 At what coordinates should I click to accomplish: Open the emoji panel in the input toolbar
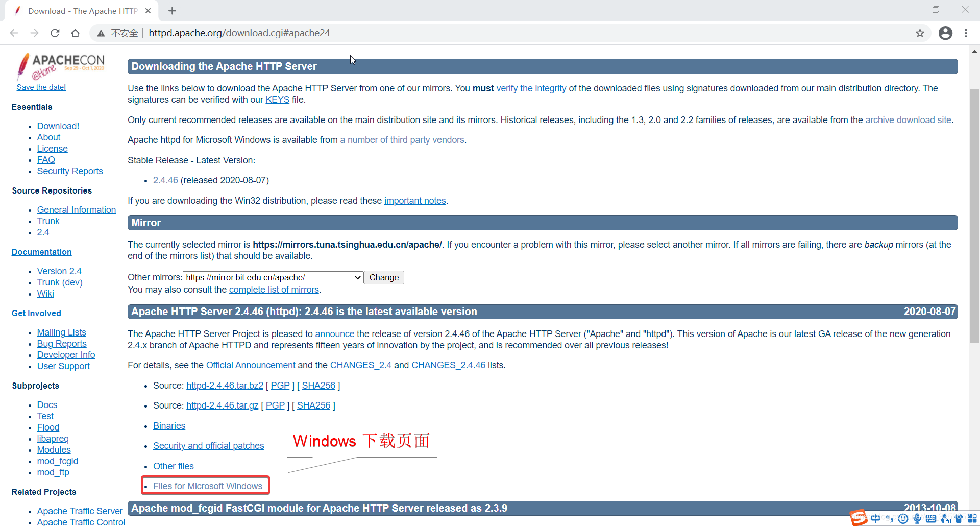point(903,518)
